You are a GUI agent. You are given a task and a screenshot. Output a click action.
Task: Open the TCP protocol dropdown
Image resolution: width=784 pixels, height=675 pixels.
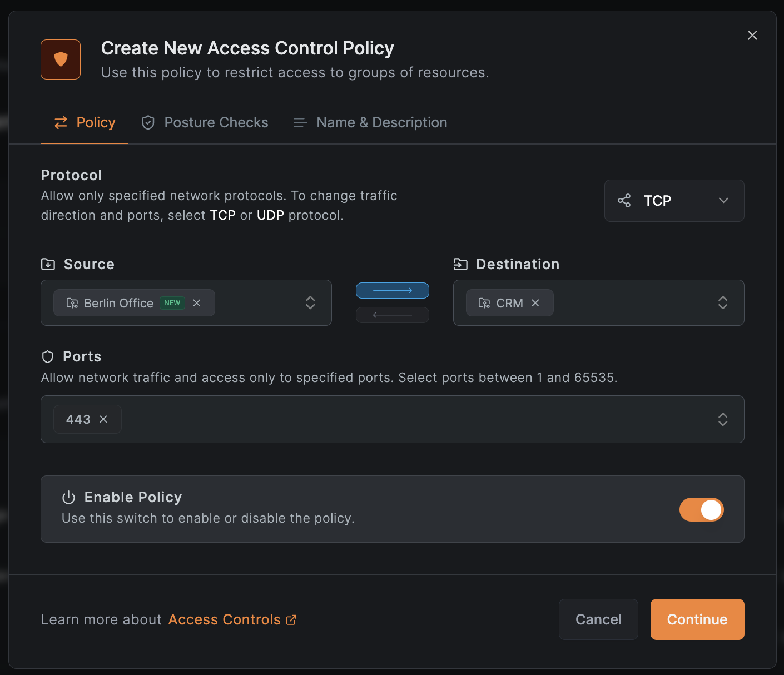[674, 201]
